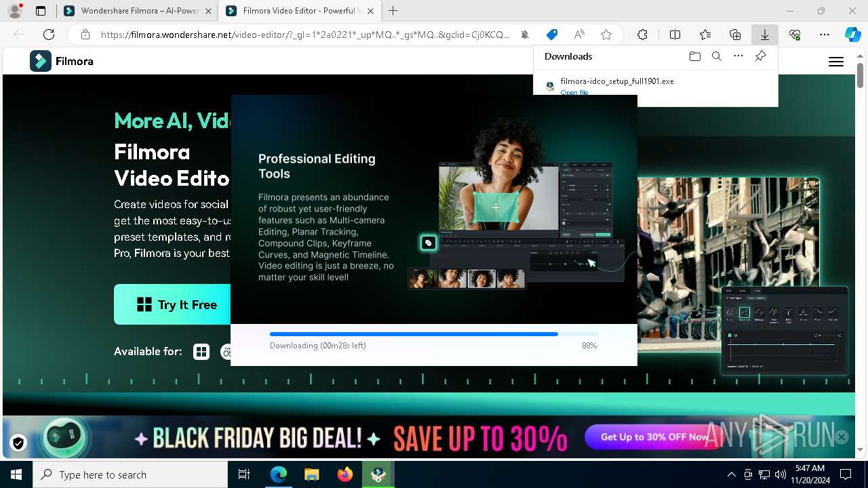Show hidden system tray icons

731,474
